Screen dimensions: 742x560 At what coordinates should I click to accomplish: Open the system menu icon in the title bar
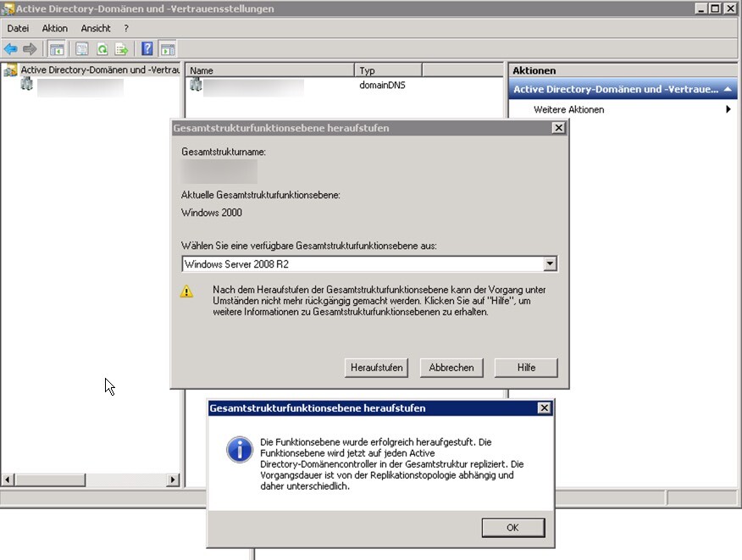(8, 9)
